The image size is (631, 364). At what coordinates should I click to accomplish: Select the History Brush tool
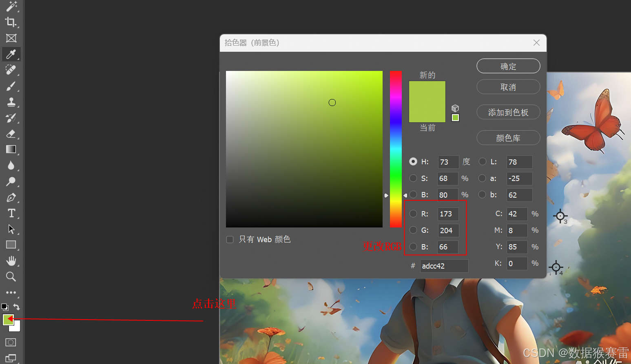tap(11, 118)
